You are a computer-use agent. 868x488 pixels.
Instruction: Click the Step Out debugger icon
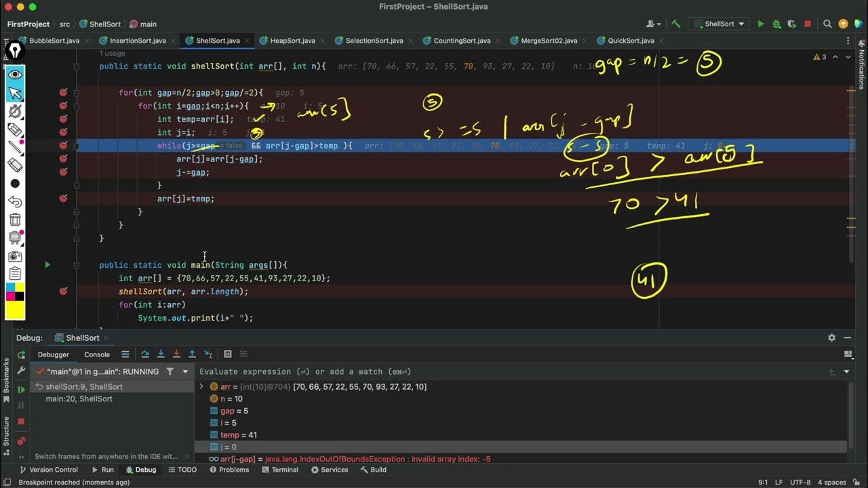pos(192,354)
